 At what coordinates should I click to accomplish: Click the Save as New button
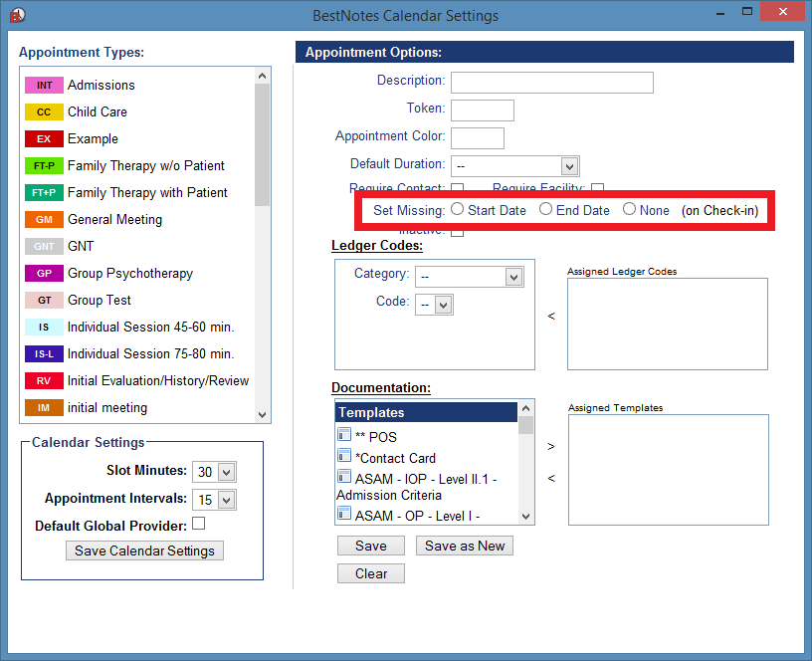click(465, 546)
